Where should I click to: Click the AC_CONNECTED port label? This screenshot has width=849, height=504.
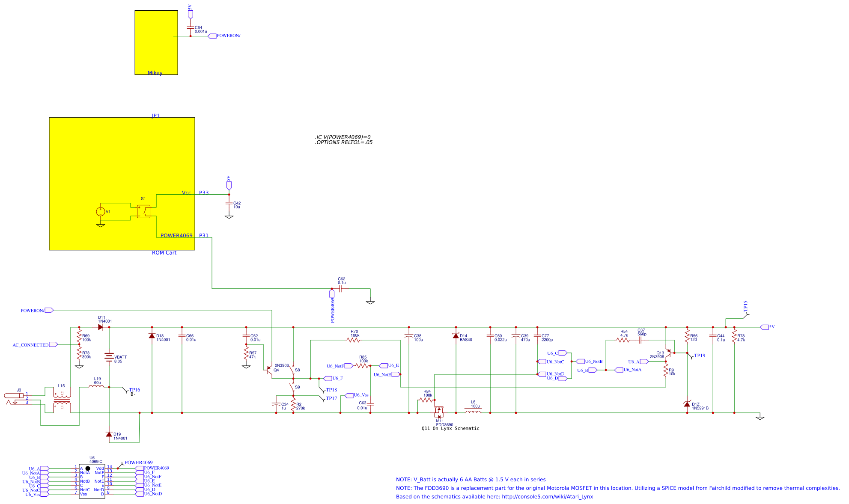click(x=31, y=345)
